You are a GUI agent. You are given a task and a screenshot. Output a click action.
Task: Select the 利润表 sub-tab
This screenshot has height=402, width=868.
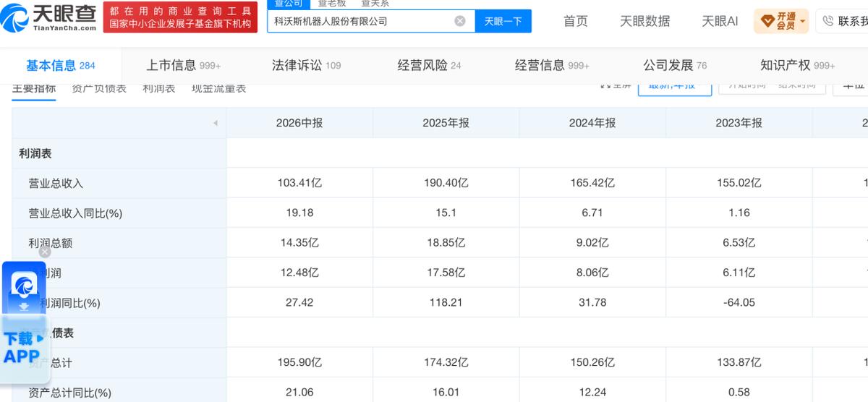[x=159, y=88]
